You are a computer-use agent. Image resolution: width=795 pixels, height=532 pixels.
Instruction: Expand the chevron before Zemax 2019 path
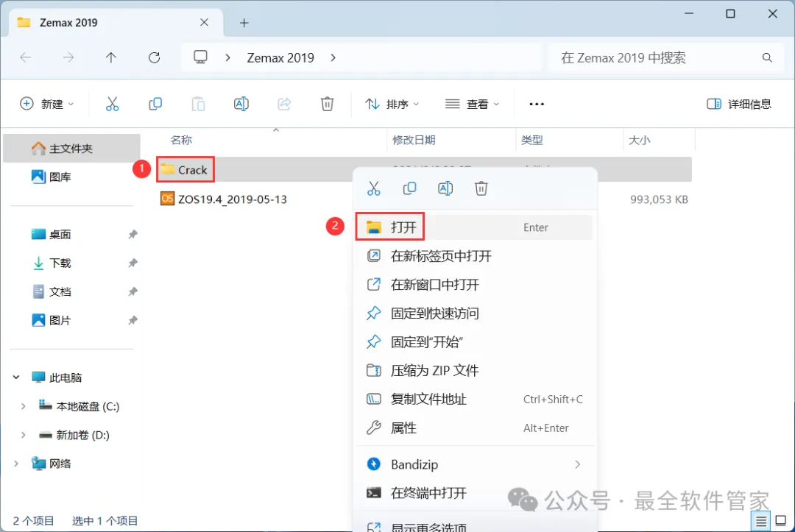pos(227,57)
